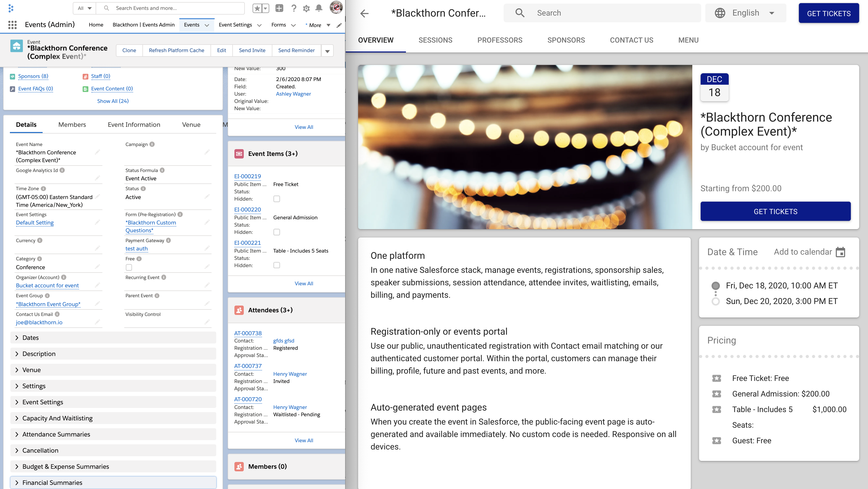Click Refresh Platform Cache button
This screenshot has width=868, height=489.
click(x=176, y=50)
